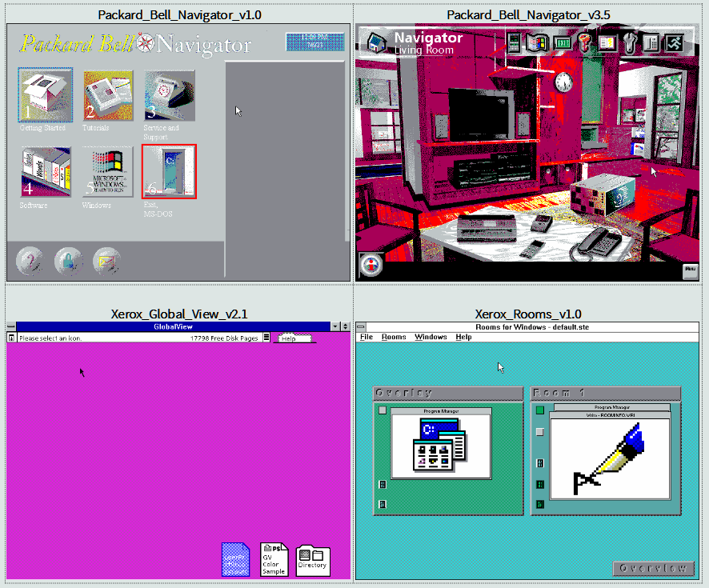Click the Menu button in Navigator v3.5

tap(690, 270)
